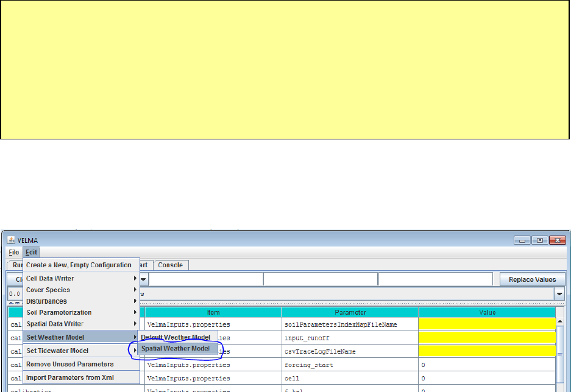Click yellow value cell for csvTraceLogFileName
This screenshot has width=571, height=392.
click(x=488, y=351)
